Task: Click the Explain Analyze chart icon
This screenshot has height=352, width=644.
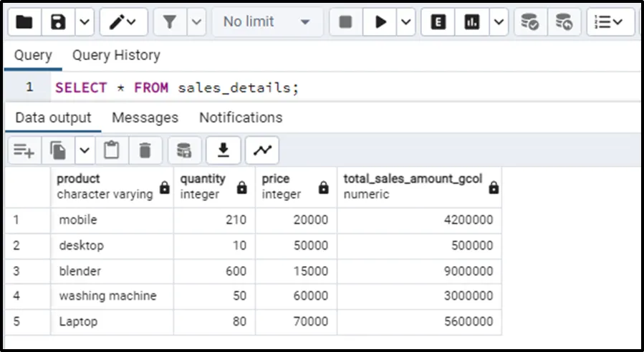Action: 471,22
